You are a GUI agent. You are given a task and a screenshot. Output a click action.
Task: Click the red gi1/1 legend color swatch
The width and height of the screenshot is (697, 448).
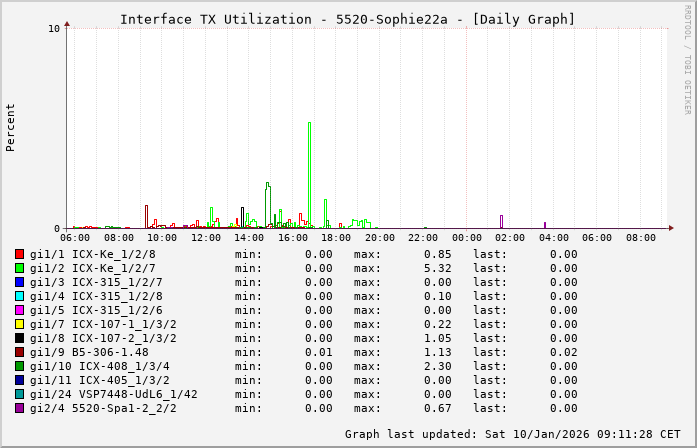point(19,254)
